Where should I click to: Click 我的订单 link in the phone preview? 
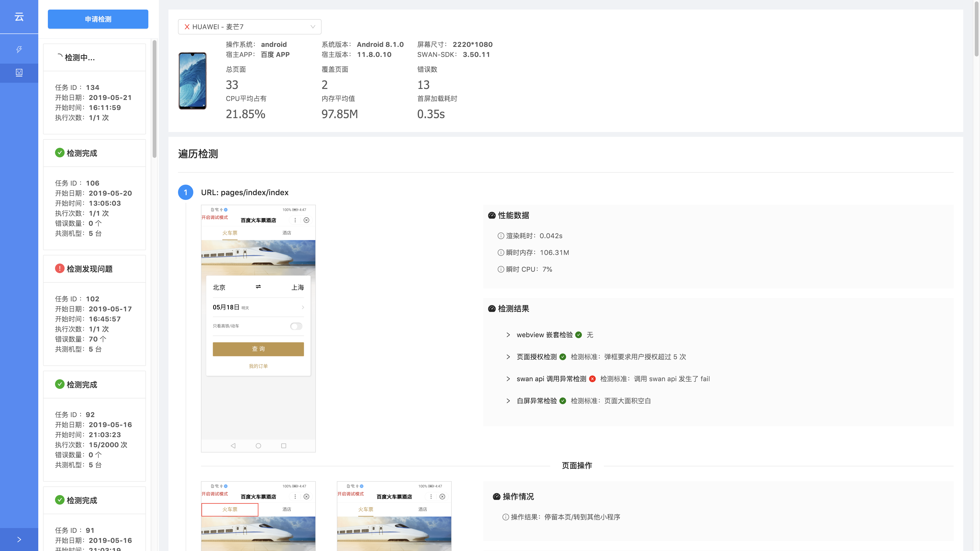point(258,366)
